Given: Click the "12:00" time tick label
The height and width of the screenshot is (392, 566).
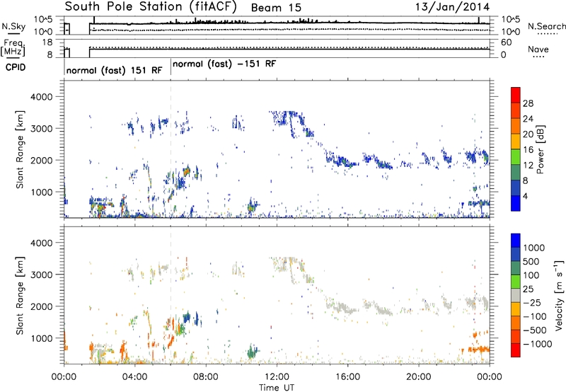Looking at the screenshot, I should (277, 377).
